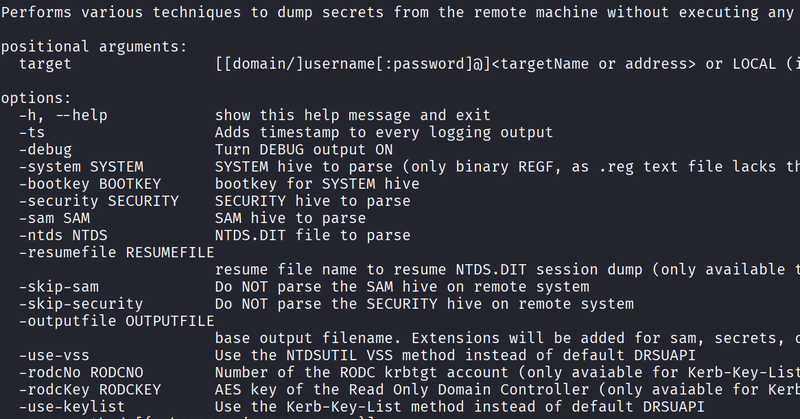Screen dimensions: 800x419
Task: Click the "-use-vss" option flag
Action: pyautogui.click(x=54, y=355)
